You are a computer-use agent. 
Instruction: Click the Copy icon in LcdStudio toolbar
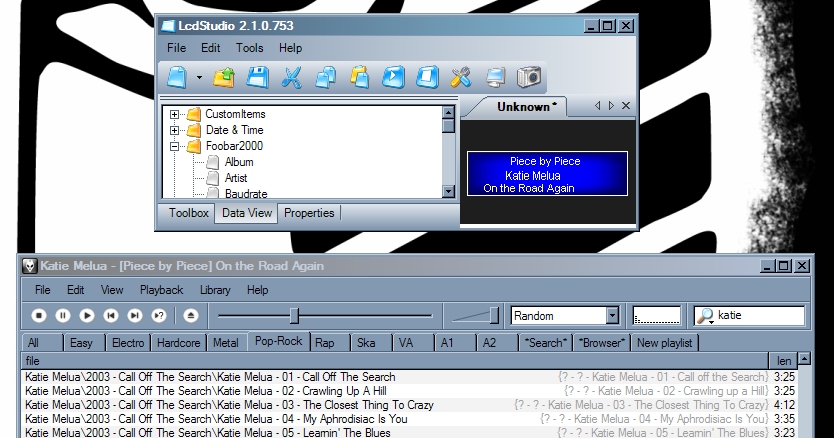(326, 77)
